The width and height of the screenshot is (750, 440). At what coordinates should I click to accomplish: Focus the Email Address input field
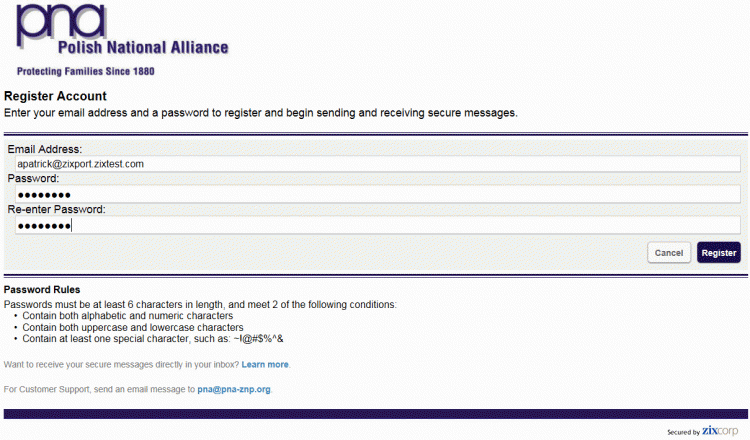point(378,164)
